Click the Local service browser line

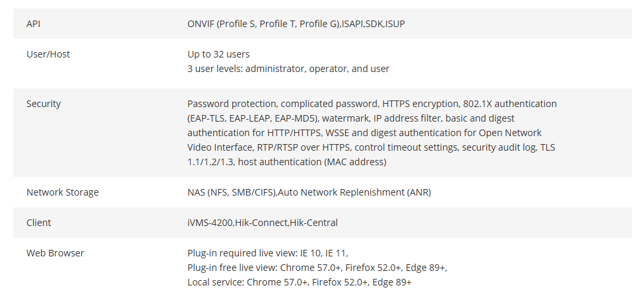click(300, 282)
